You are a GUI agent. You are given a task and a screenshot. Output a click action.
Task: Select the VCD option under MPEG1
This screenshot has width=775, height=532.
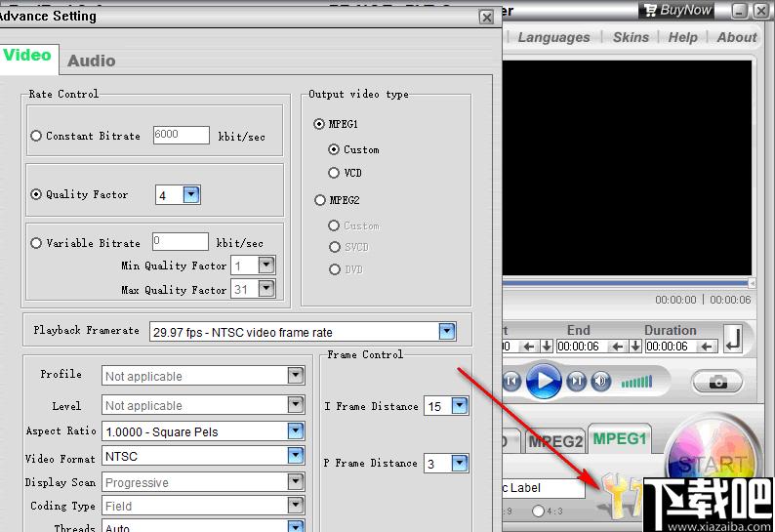[x=335, y=173]
